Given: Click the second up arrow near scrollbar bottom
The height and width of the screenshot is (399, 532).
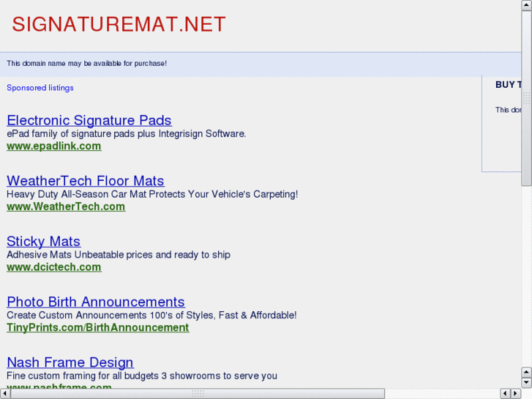Looking at the screenshot, I should pos(526,373).
